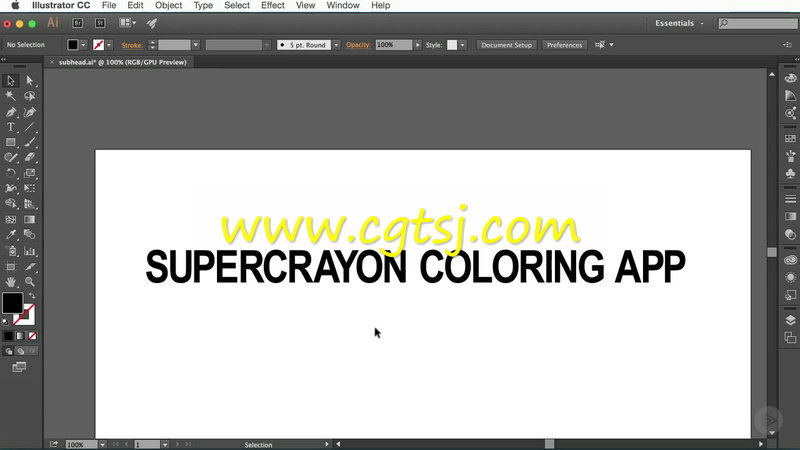Viewport: 800px width, 450px height.
Task: Select the Selection tool arrow
Action: click(x=11, y=81)
